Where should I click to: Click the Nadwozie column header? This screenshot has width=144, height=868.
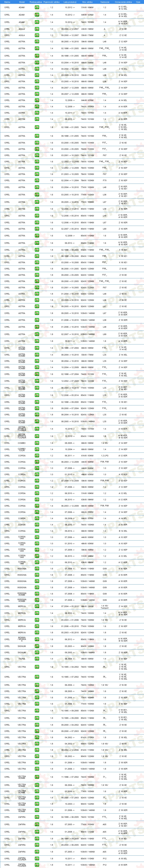(x=105, y=2)
